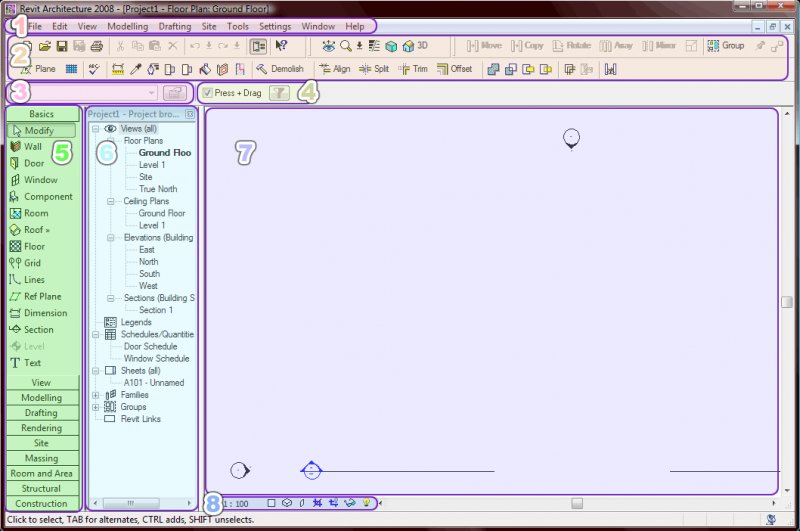Open the Modelling menu
Screen dimensions: 800x531
click(127, 25)
